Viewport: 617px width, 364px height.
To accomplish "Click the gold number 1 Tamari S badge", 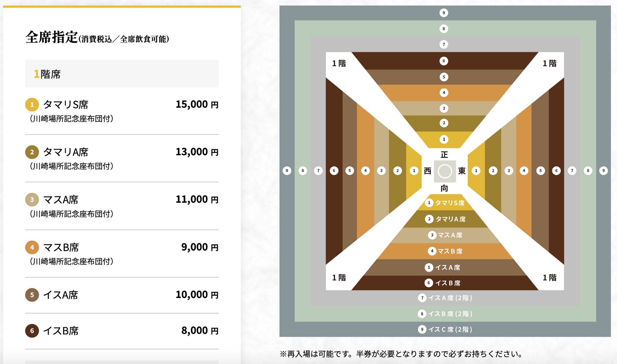I will pos(32,104).
